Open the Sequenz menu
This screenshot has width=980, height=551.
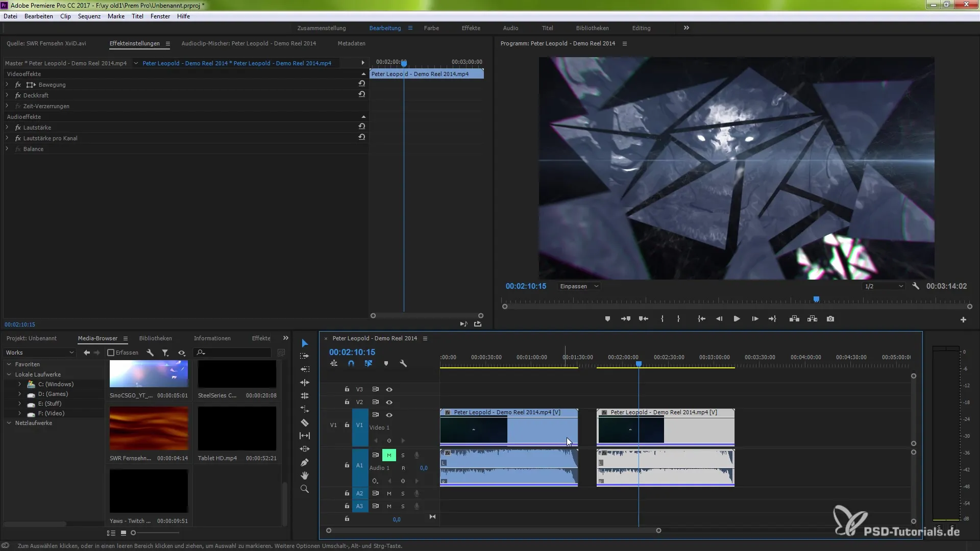[89, 16]
